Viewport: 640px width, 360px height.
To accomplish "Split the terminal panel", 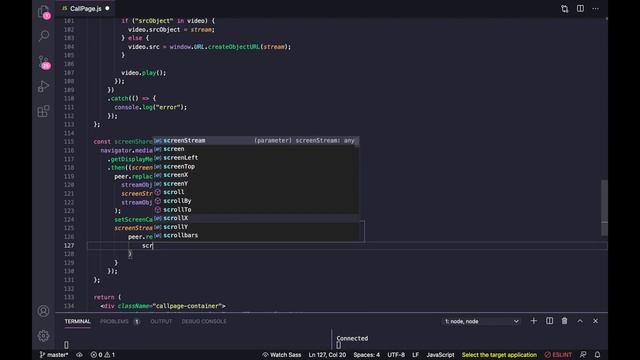I will click(549, 321).
